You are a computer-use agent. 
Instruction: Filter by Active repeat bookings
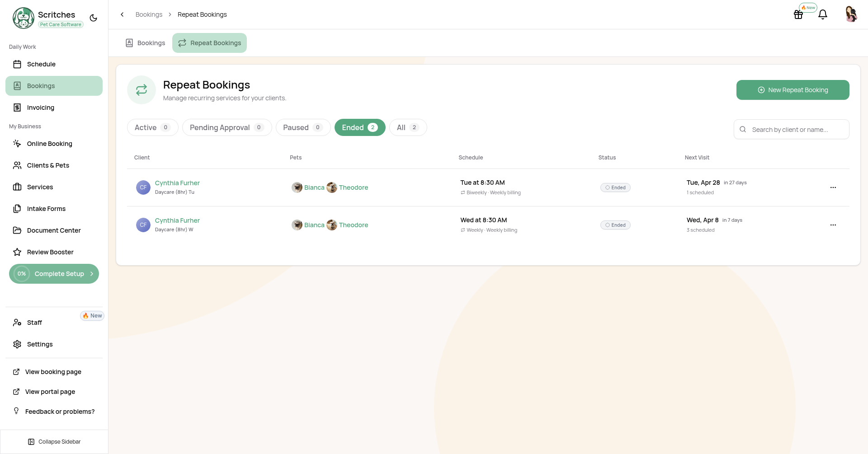152,127
